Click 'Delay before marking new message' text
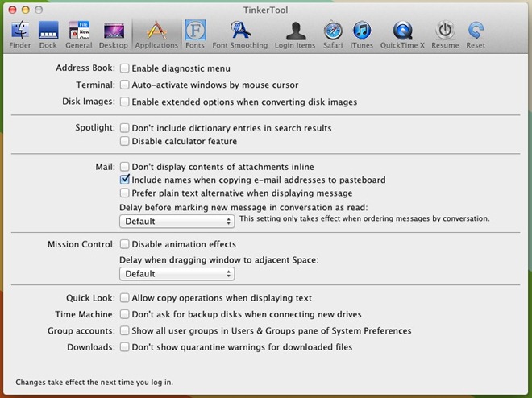The image size is (532, 398). coord(243,208)
